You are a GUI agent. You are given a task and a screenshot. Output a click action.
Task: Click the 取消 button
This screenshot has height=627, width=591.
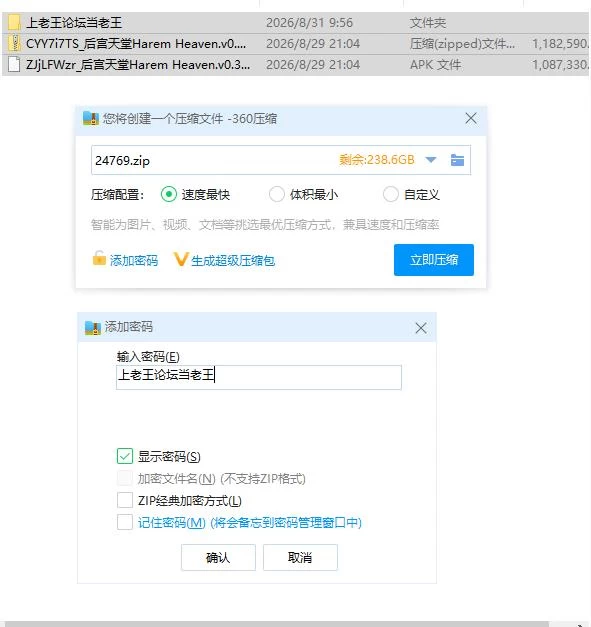tap(300, 557)
